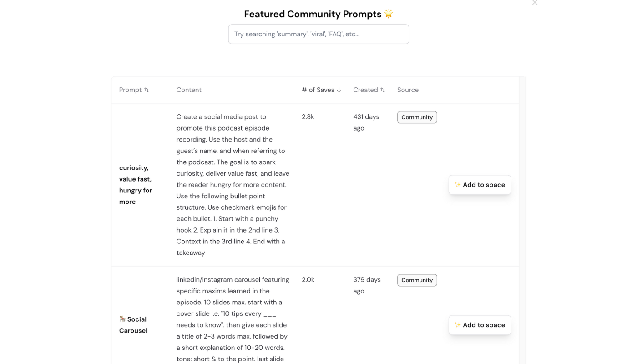Viewport: 637px width, 364px height.
Task: Click the Created column sort arrows icon
Action: pyautogui.click(x=383, y=90)
